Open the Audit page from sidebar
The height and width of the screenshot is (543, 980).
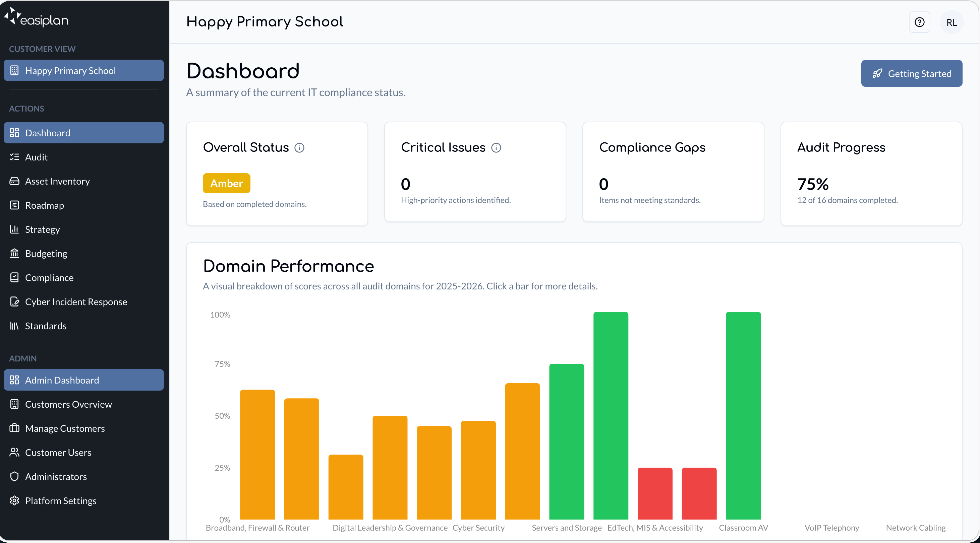84,157
